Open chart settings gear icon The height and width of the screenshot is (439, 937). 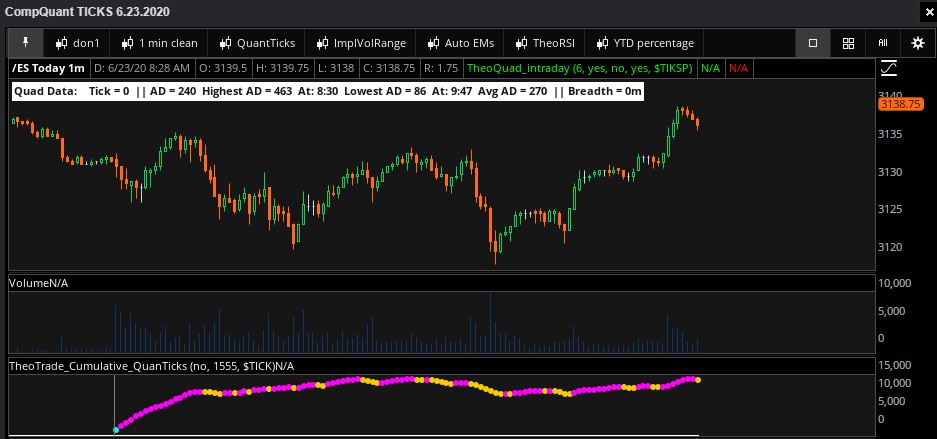tap(918, 43)
